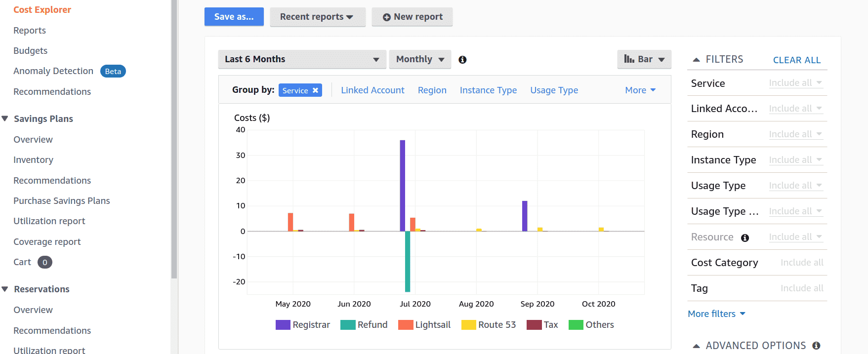Group by Linked Account

(372, 90)
